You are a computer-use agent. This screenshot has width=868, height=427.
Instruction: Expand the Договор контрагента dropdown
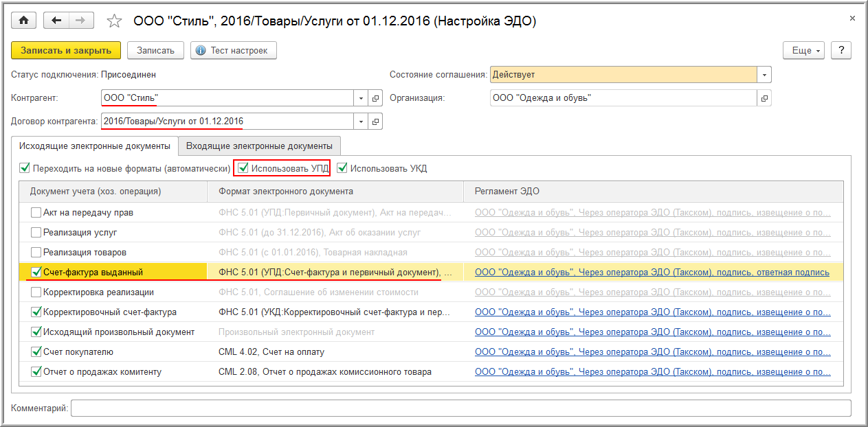(x=361, y=122)
